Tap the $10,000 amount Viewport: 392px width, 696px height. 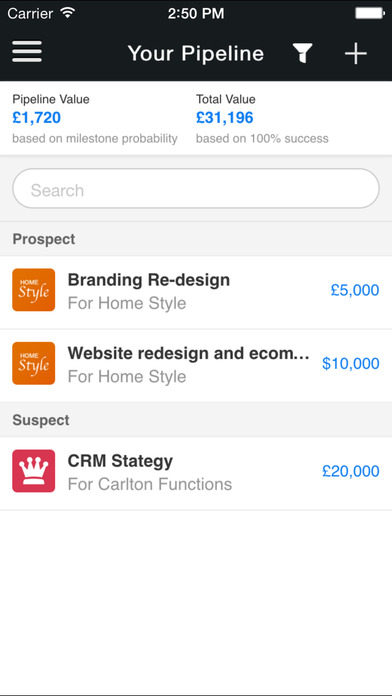[351, 364]
